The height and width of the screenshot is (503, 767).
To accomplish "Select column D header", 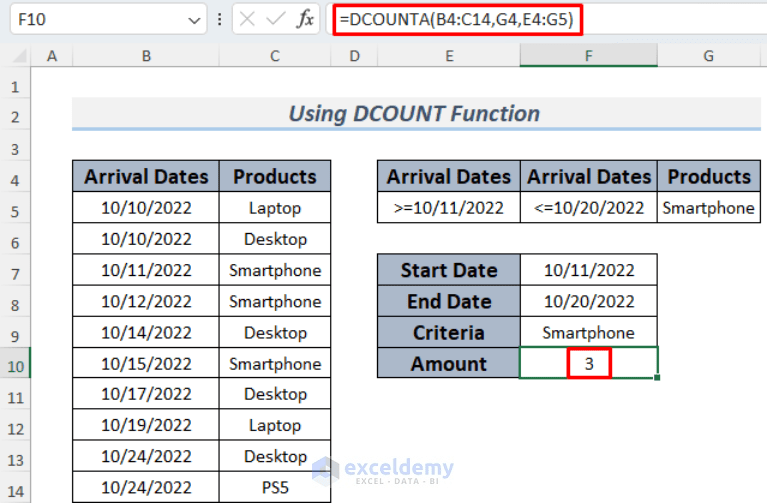I will click(x=354, y=56).
